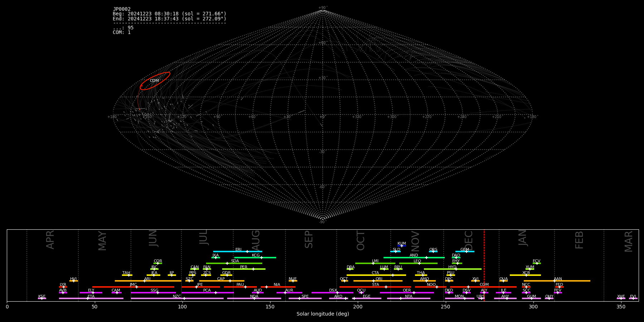Click the MAR month label
The width and height of the screenshot is (644, 322).
(x=629, y=241)
